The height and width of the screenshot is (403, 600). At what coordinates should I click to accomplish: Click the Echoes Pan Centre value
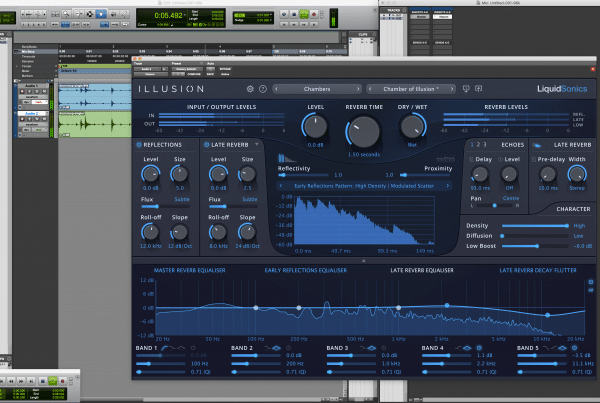(511, 198)
